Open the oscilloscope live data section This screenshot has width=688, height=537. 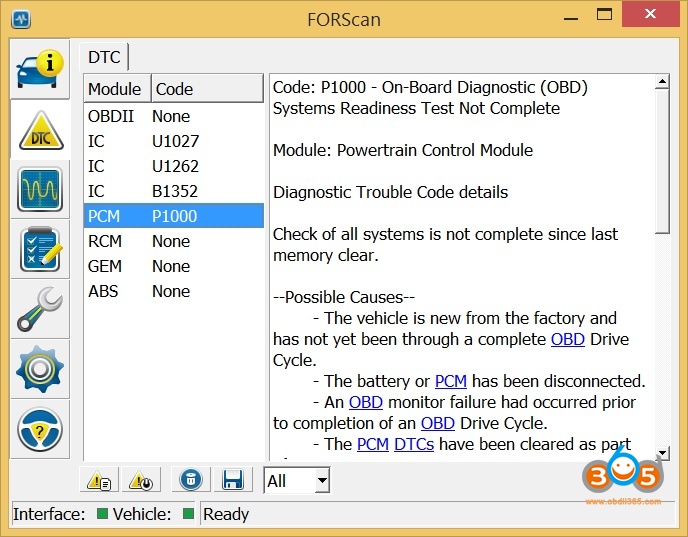coord(40,190)
